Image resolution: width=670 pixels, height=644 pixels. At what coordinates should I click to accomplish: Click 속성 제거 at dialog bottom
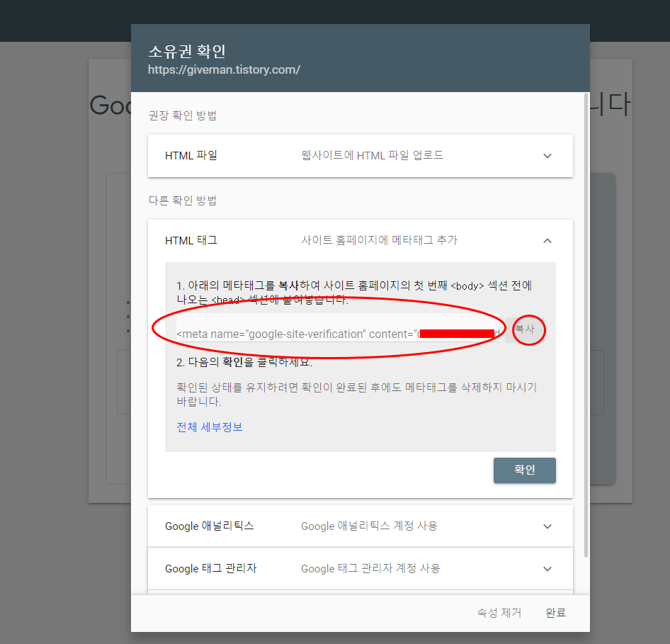click(x=499, y=613)
